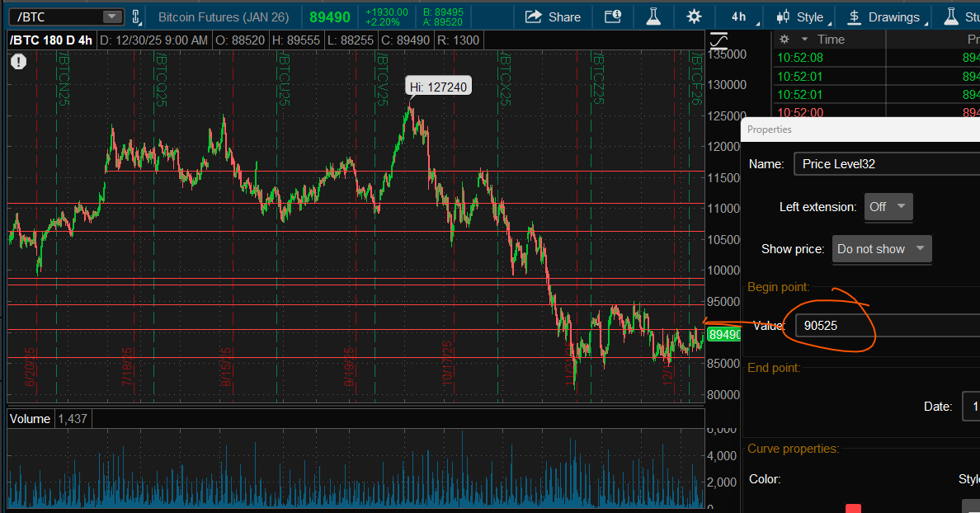Expand the Show price Do not show dropdown
This screenshot has height=513, width=980.
point(882,249)
